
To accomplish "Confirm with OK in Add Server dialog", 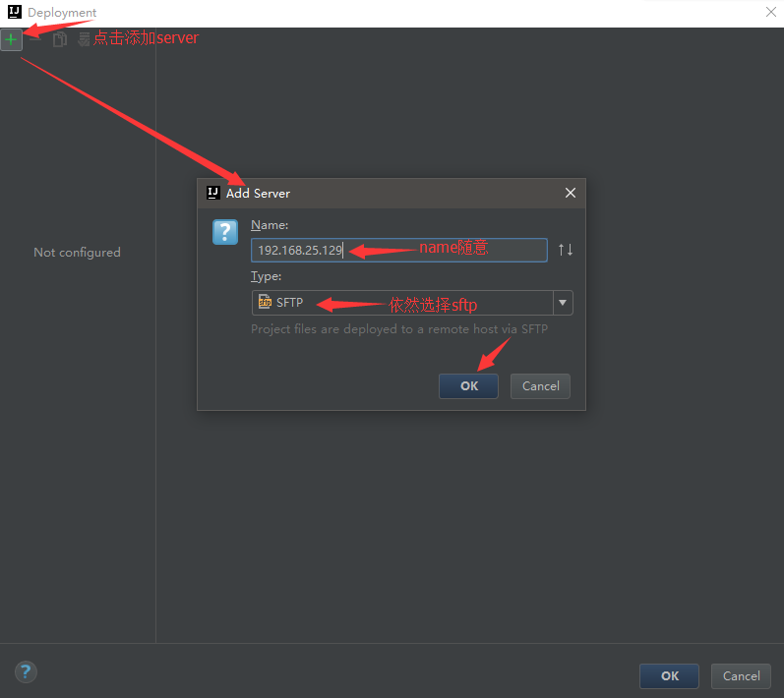I will pyautogui.click(x=468, y=385).
